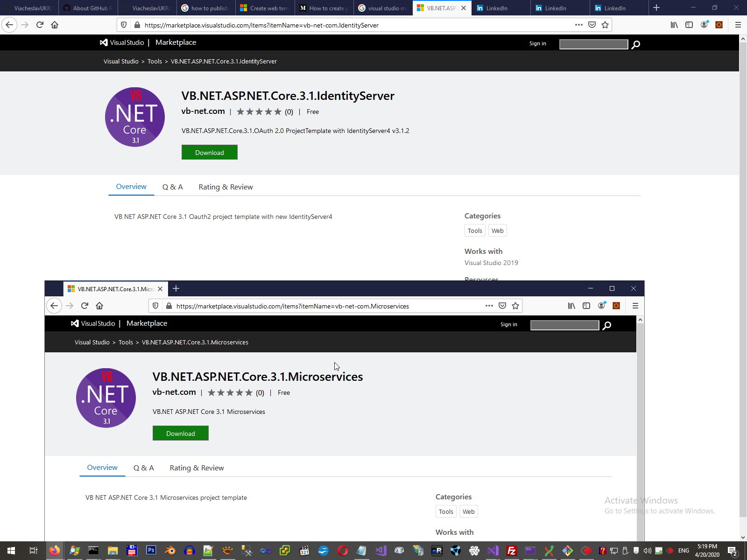This screenshot has width=747, height=560.
Task: Go back in the Microservices browser window
Action: (54, 306)
